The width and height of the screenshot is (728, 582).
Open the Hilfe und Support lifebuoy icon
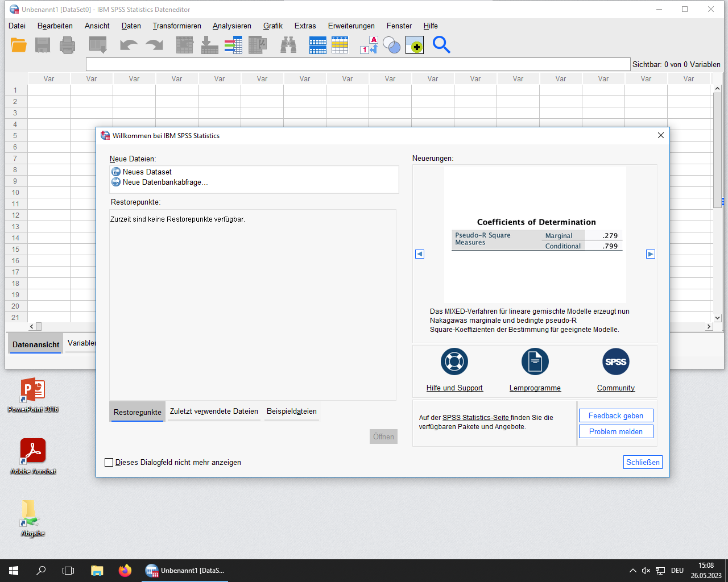click(x=454, y=361)
